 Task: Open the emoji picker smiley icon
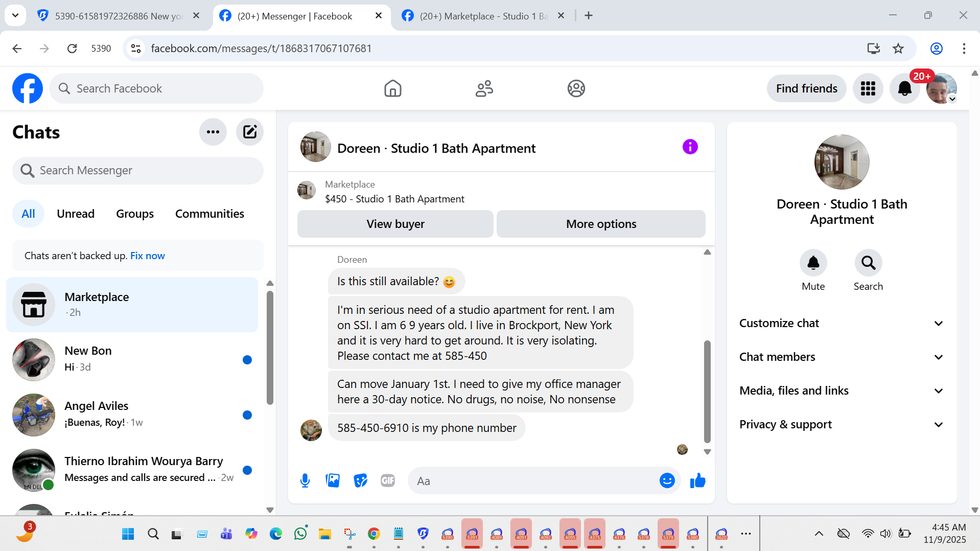(667, 480)
